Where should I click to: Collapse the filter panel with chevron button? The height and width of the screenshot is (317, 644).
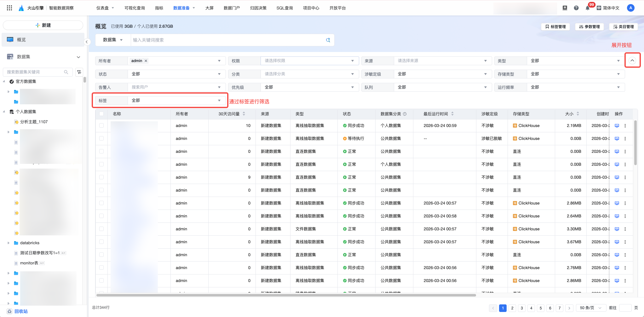[x=632, y=61]
